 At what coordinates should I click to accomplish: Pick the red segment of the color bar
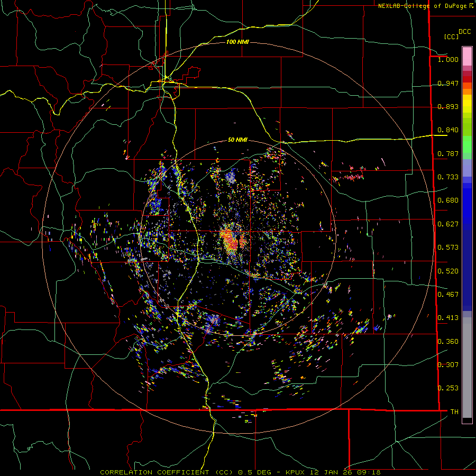(467, 79)
